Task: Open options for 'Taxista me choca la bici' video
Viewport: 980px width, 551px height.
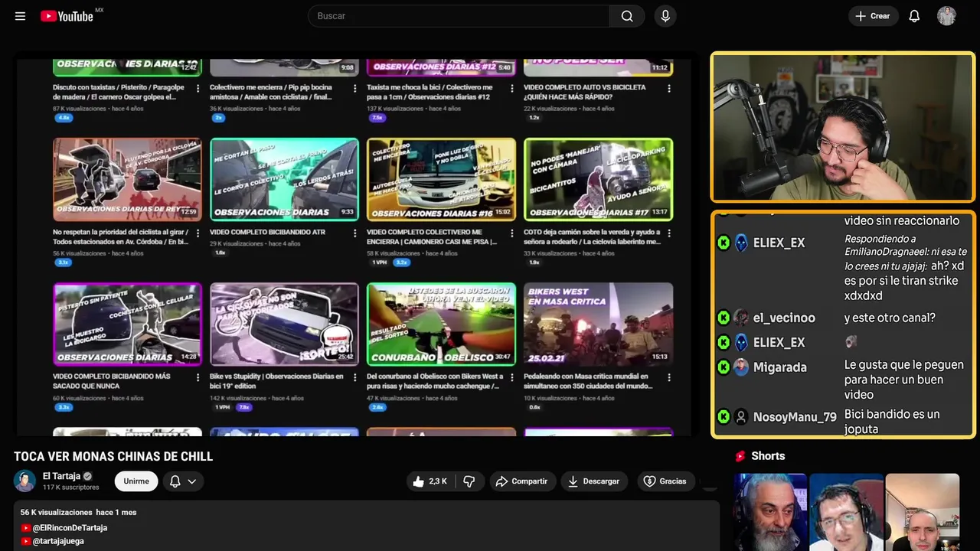Action: (x=511, y=89)
